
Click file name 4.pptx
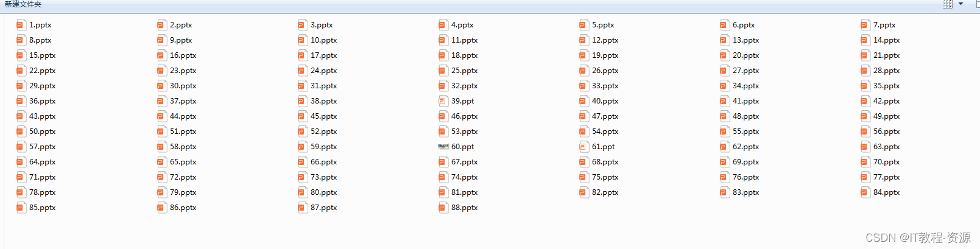[462, 25]
